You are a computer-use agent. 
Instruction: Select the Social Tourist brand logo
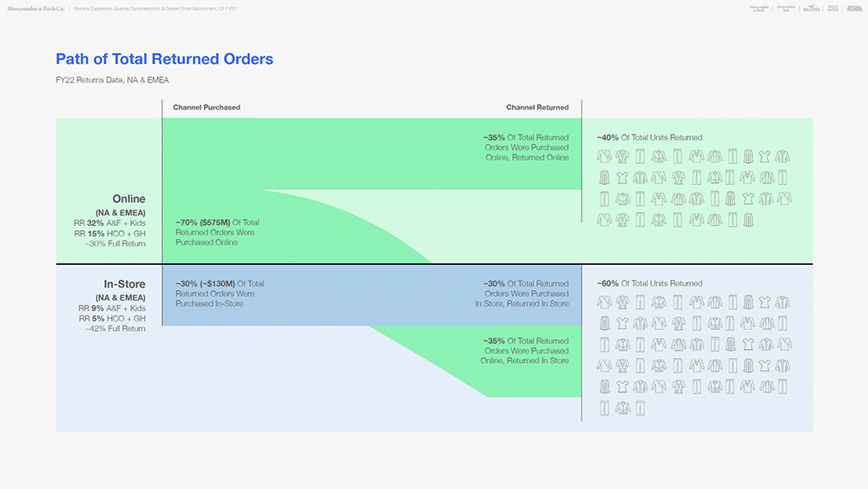(x=854, y=8)
